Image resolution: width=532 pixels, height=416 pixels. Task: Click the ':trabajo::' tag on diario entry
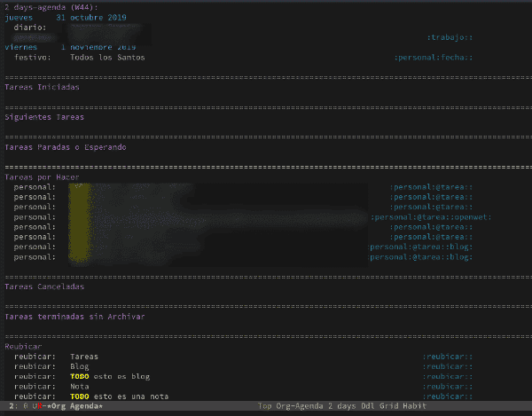pyautogui.click(x=450, y=37)
